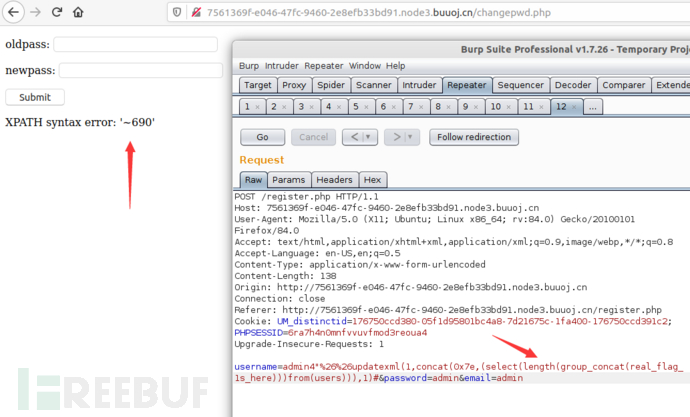The image size is (690, 417).
Task: Go to previous request in history
Action: click(353, 137)
